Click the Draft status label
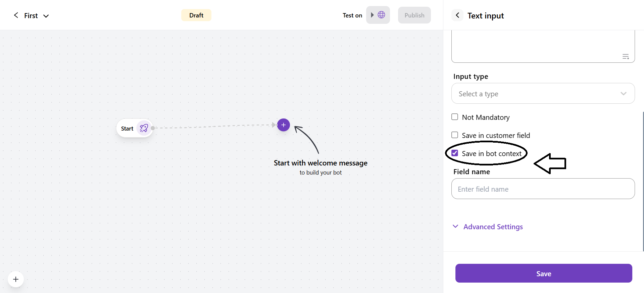This screenshot has height=293, width=644. pyautogui.click(x=196, y=15)
